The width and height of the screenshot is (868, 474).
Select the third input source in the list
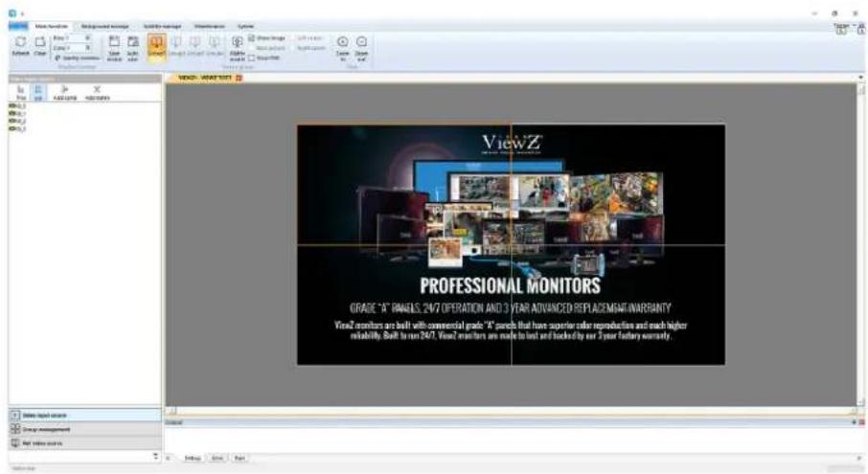(17, 121)
